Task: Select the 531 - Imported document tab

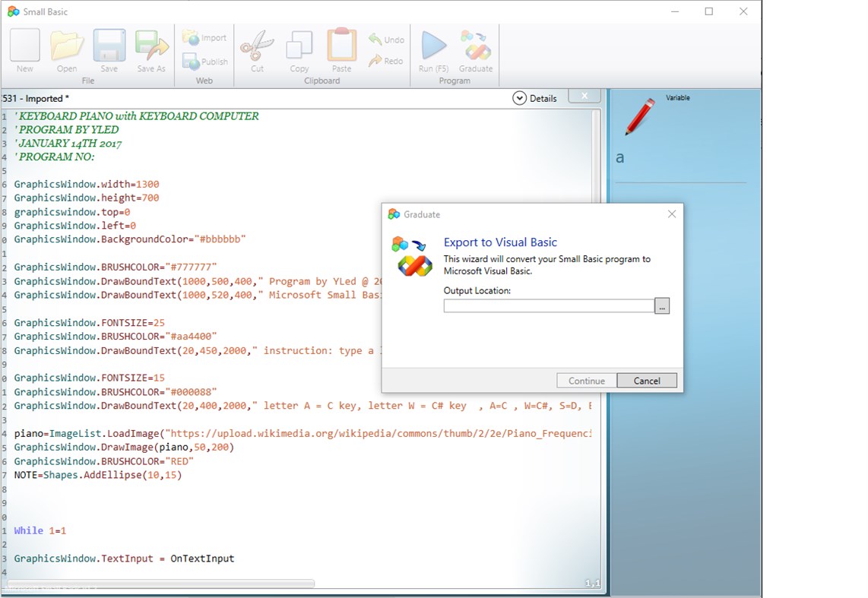Action: (35, 98)
